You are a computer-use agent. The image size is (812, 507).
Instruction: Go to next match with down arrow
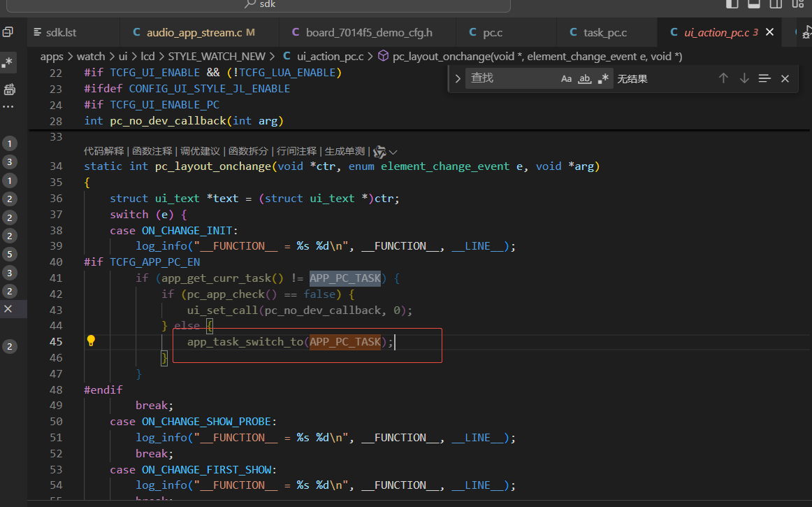[744, 78]
